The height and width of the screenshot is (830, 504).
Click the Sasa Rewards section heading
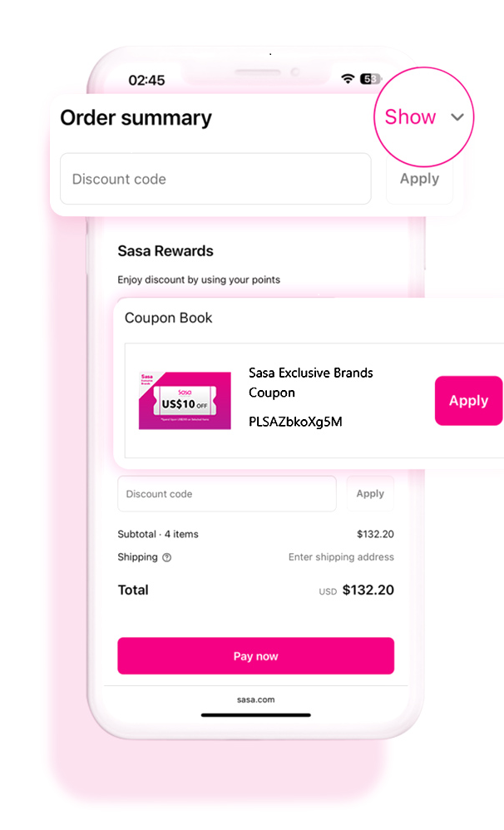(x=166, y=251)
